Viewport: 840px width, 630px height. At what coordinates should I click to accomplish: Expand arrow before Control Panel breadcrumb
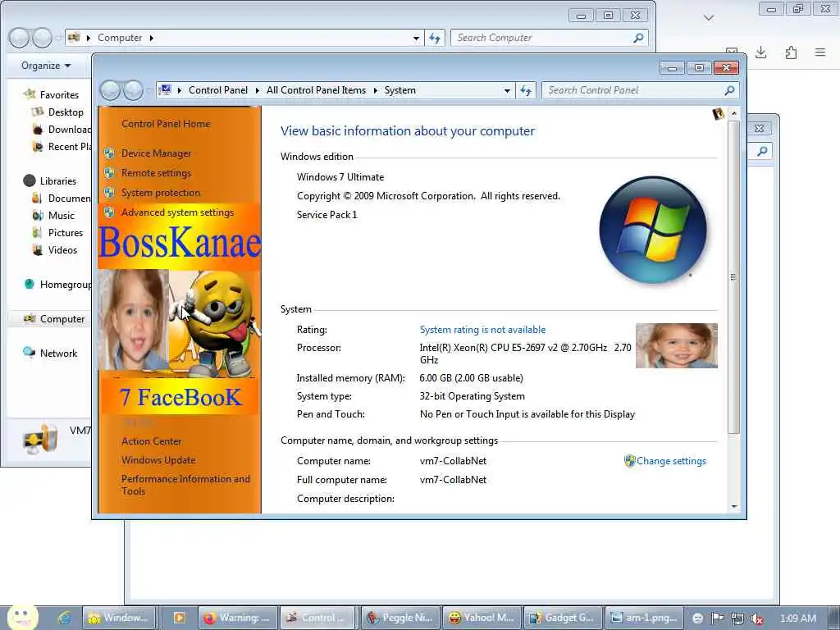pos(179,90)
